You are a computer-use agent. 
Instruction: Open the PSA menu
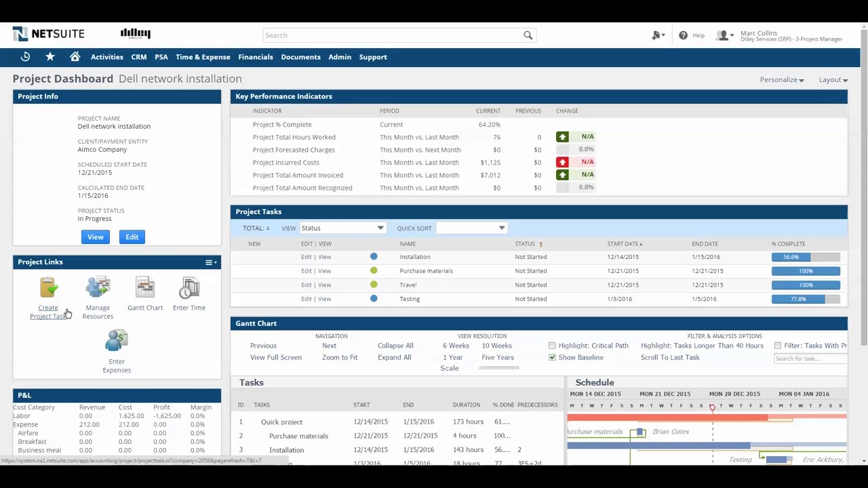pyautogui.click(x=161, y=57)
